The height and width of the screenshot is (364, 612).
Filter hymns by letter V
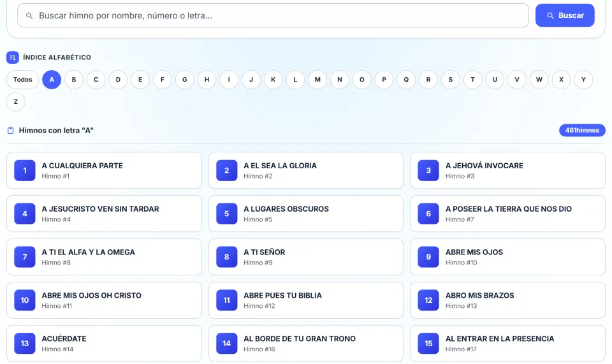pos(517,80)
